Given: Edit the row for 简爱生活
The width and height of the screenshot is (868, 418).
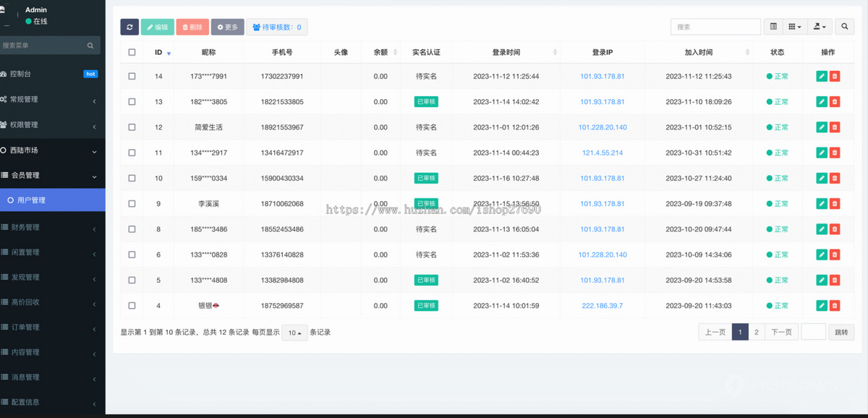Looking at the screenshot, I should pos(822,127).
